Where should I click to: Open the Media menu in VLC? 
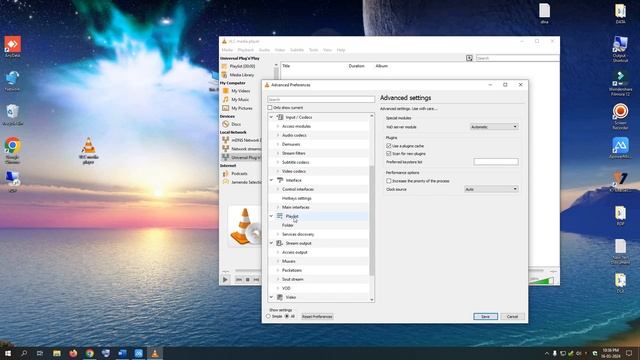[x=227, y=50]
